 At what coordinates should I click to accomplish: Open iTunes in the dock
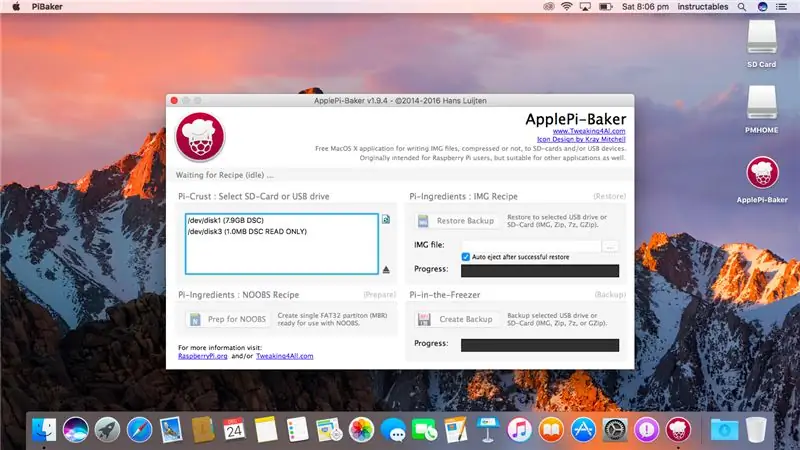click(x=519, y=430)
